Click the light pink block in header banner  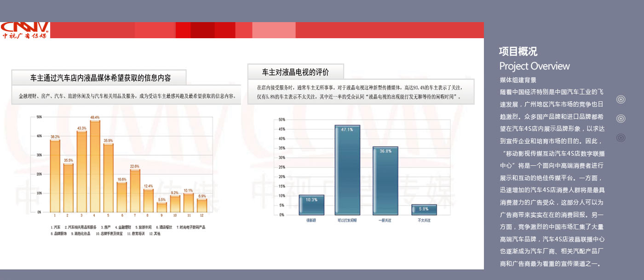click(274, 30)
